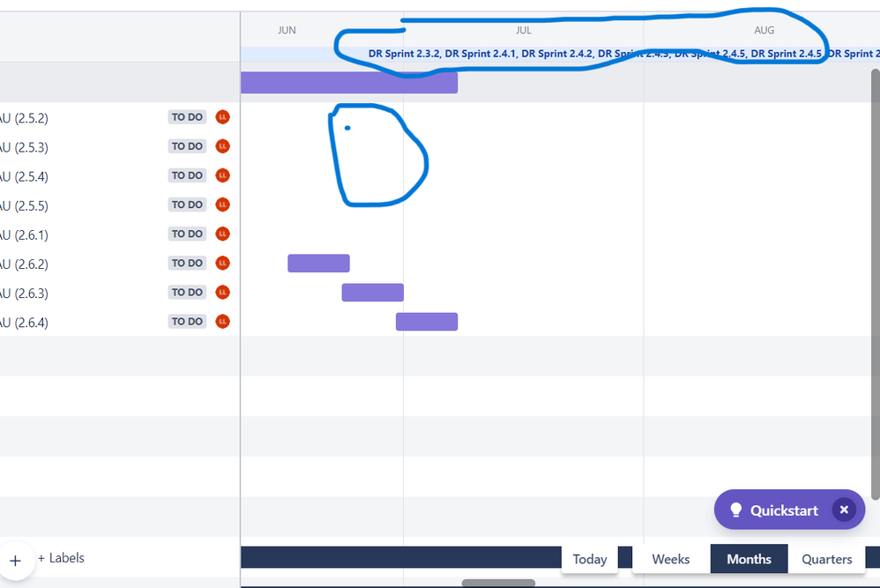Open the TO DO status dropdown for AU (2.5.2)
This screenshot has width=880, height=588.
(x=186, y=116)
